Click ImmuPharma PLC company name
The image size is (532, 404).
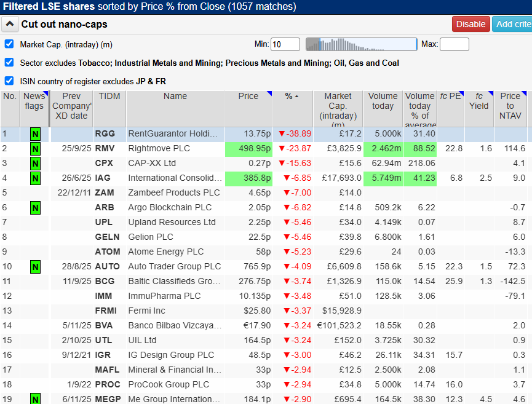pyautogui.click(x=165, y=296)
